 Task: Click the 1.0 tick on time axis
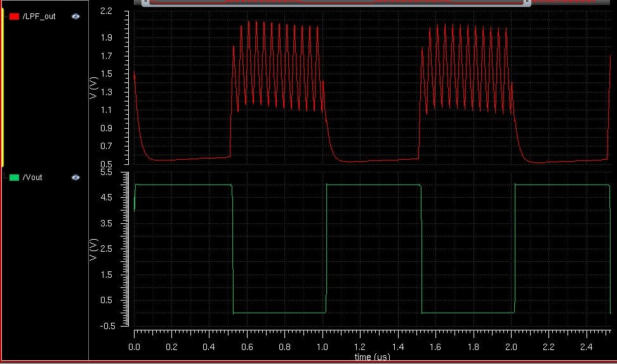coord(322,348)
